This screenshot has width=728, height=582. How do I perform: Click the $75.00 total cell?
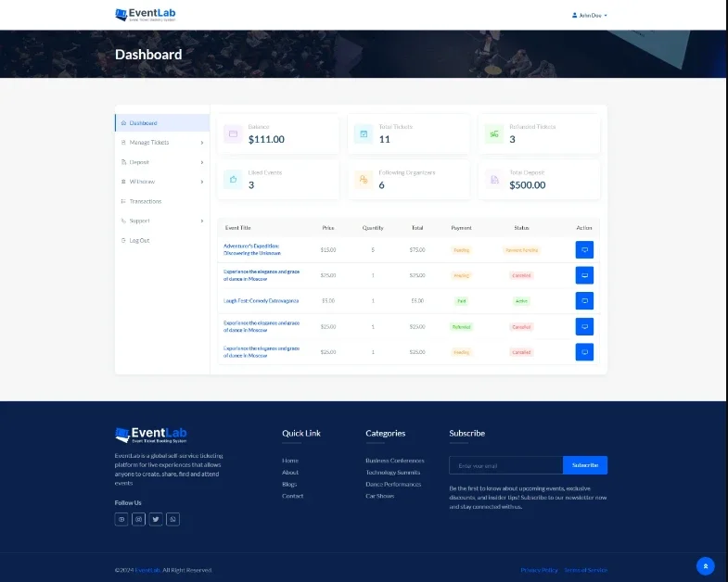coord(417,250)
